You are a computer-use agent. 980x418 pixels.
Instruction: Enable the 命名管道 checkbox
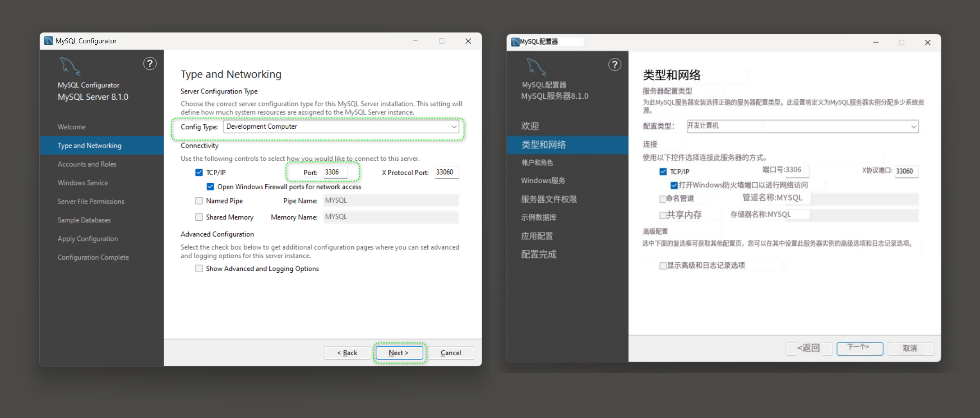(x=662, y=199)
